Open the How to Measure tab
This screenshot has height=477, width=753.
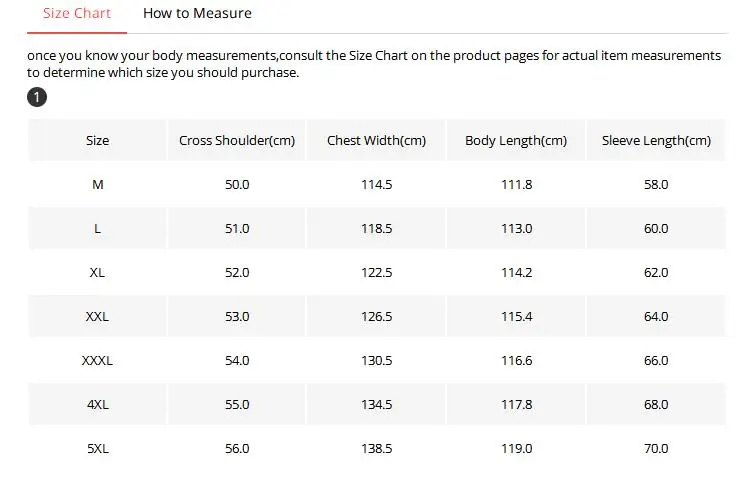[197, 13]
